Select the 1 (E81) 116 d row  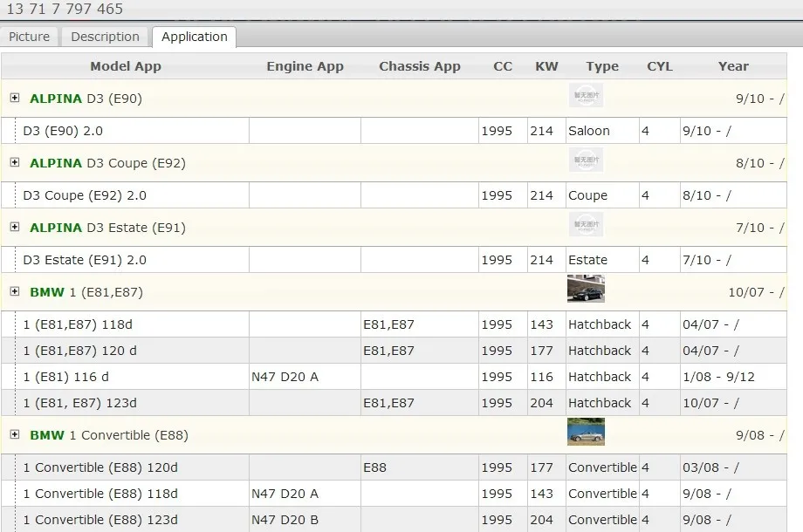coord(394,377)
